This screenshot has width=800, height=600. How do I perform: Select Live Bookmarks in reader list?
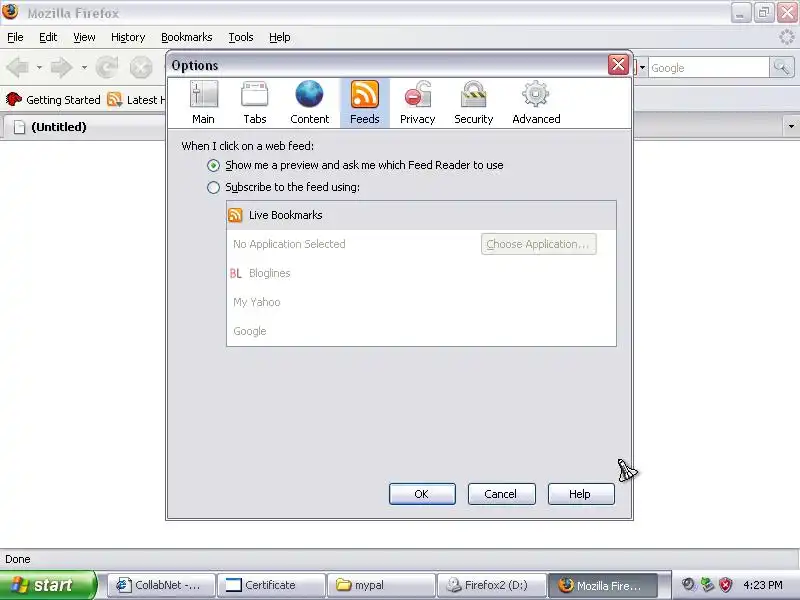pos(421,215)
